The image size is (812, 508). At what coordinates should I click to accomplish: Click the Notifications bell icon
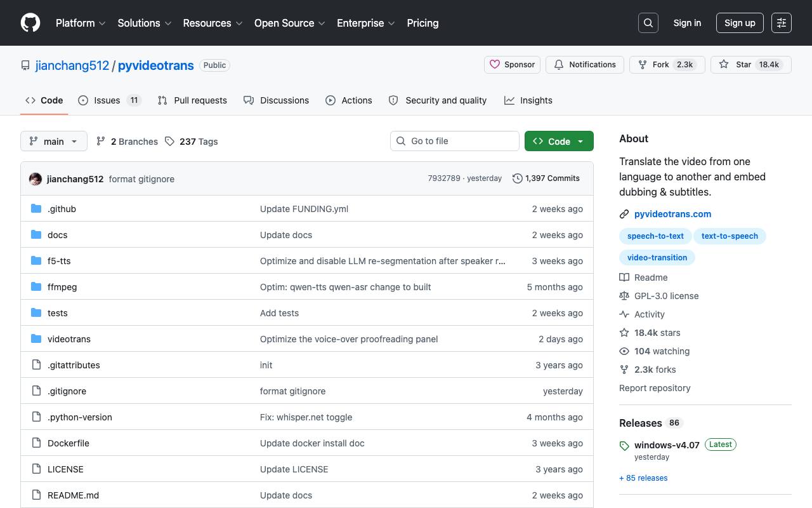(559, 65)
